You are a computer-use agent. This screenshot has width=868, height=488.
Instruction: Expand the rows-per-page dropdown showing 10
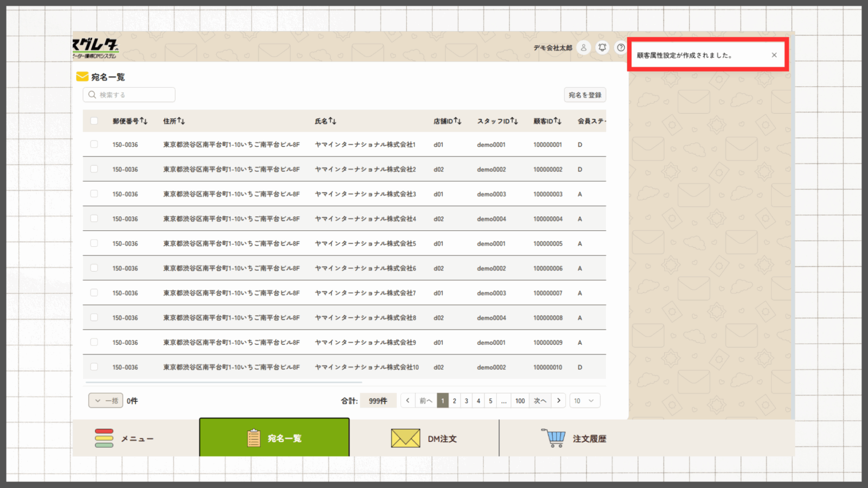click(x=584, y=401)
